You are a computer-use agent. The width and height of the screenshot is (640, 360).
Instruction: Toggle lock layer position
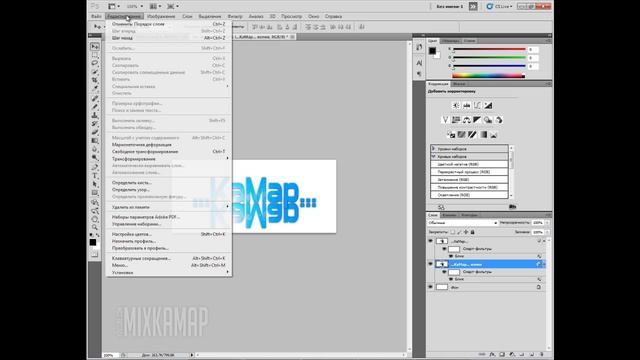pyautogui.click(x=466, y=232)
